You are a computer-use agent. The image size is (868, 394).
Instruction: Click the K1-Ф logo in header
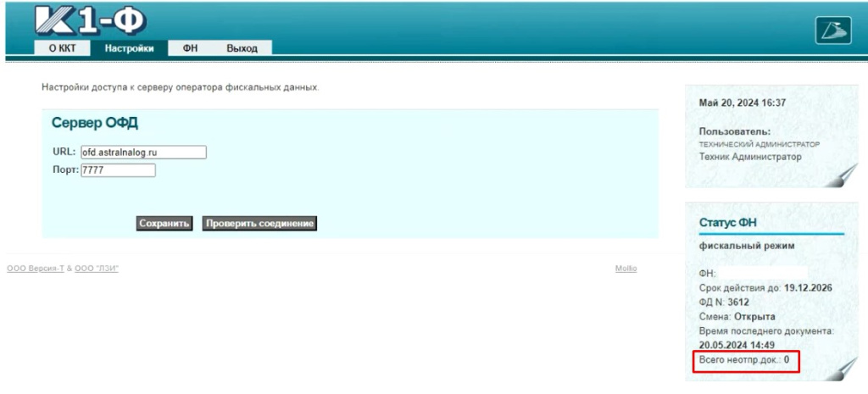coord(90,20)
